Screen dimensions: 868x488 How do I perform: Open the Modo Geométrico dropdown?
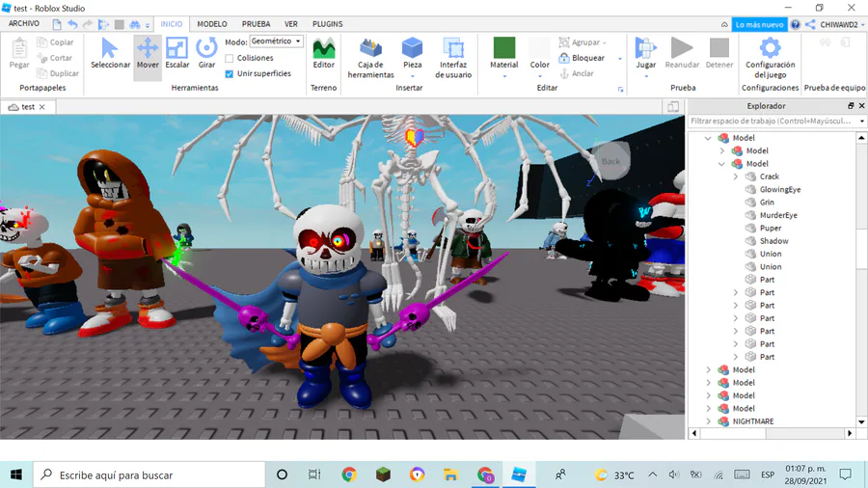point(276,41)
